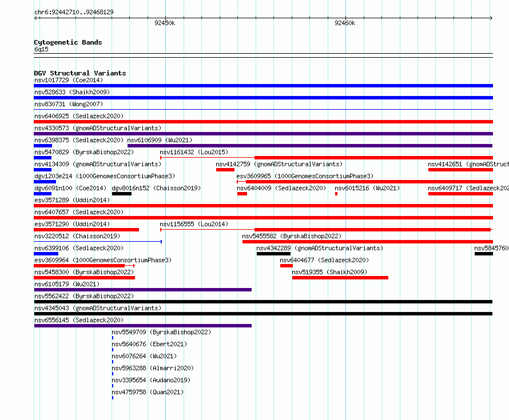This screenshot has width=509, height=420.
Task: Click the nsv519355 (Shaikh2009) label
Action: click(x=329, y=272)
